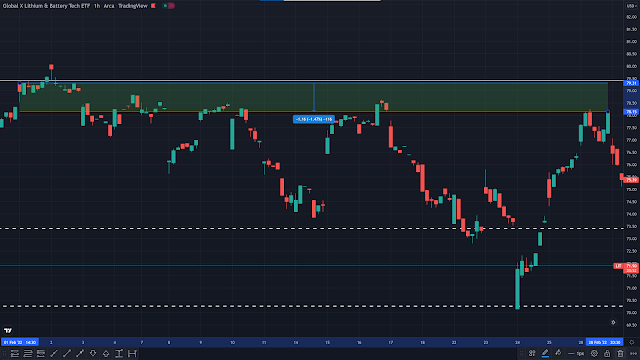Click date 24 on the time axis
Viewport: 640px width, 360px height.
point(517,342)
